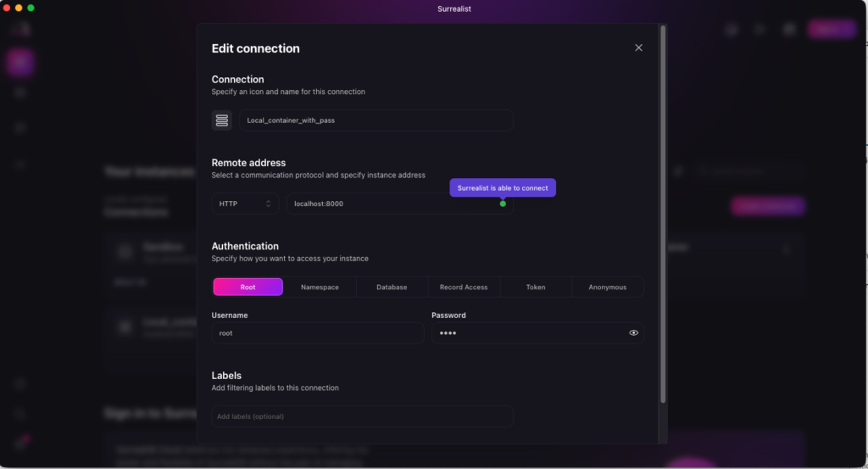Click the green connection status indicator
Screen dimensions: 868x469
click(503, 204)
